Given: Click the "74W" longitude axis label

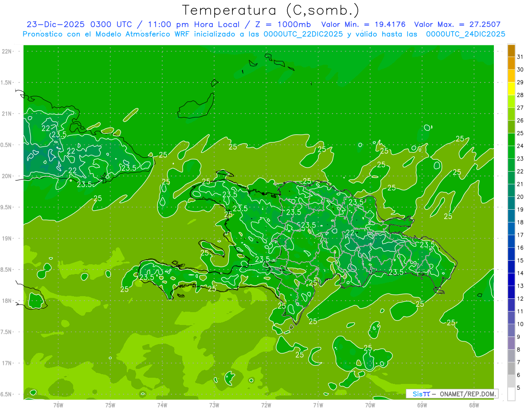Looking at the screenshot, I should coord(162,405).
